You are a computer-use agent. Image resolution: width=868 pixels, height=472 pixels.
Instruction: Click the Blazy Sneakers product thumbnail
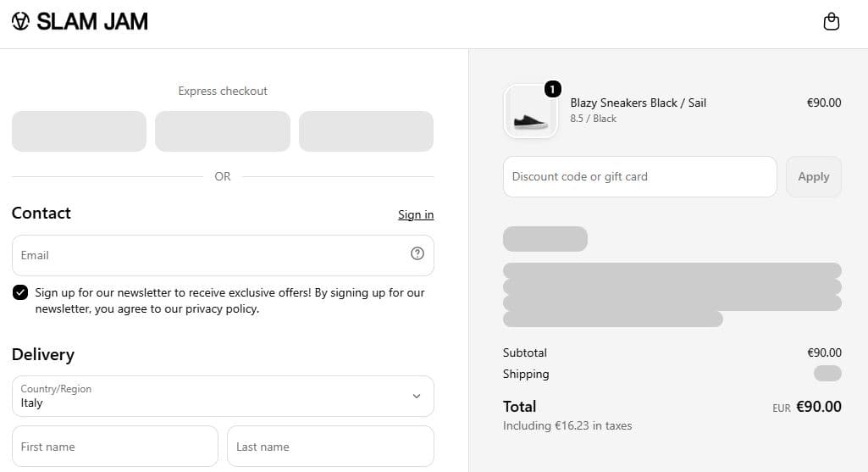tap(530, 111)
